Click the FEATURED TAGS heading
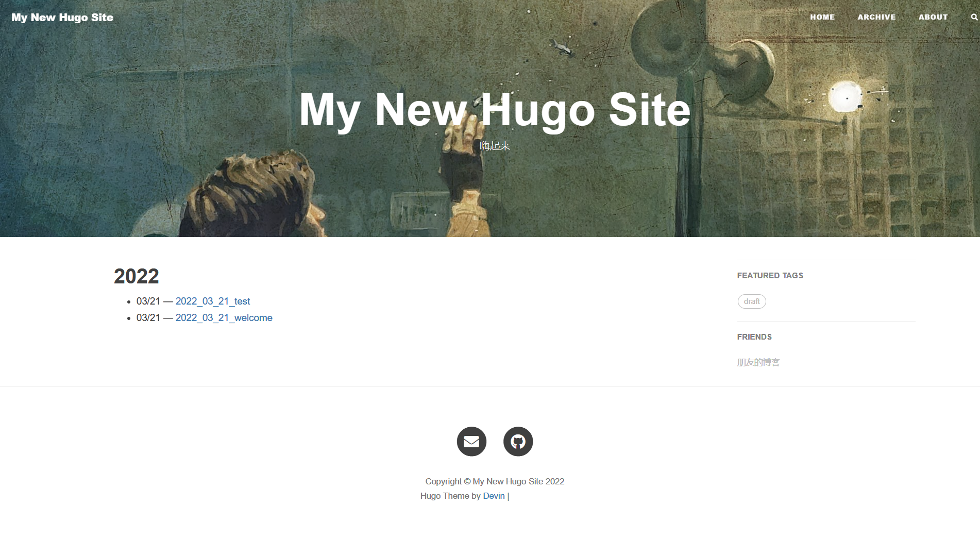980x539 pixels. 770,276
